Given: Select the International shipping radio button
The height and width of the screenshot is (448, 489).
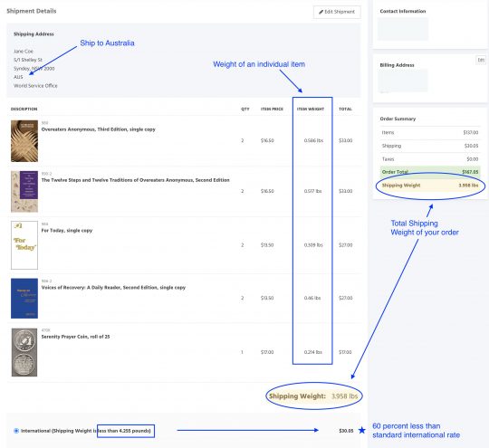Looking at the screenshot, I should (16, 431).
